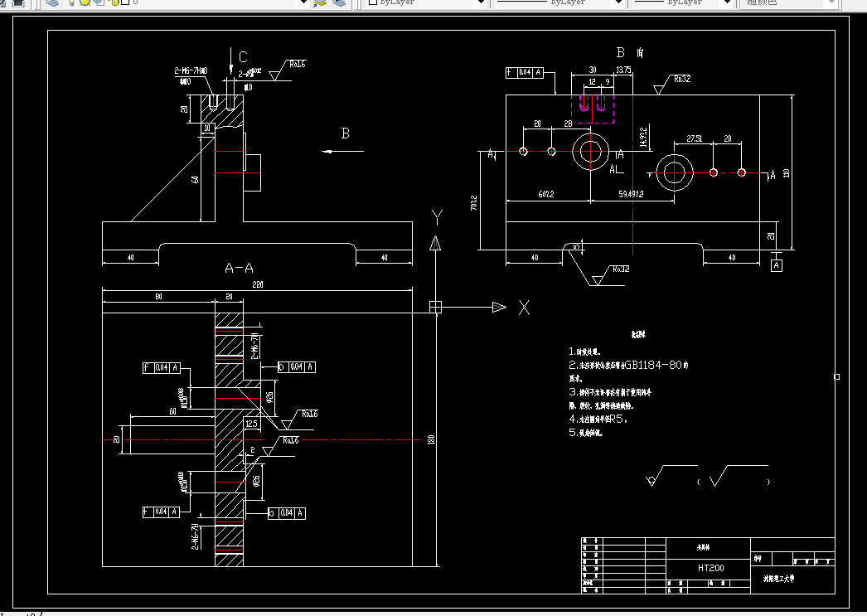
Task: Select the A-A section view label
Action: [x=239, y=268]
